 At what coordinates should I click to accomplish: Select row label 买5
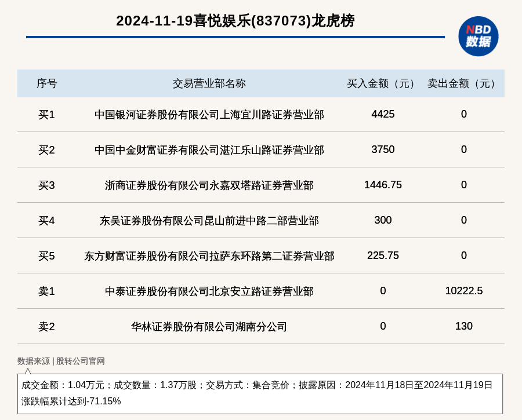[46, 256]
